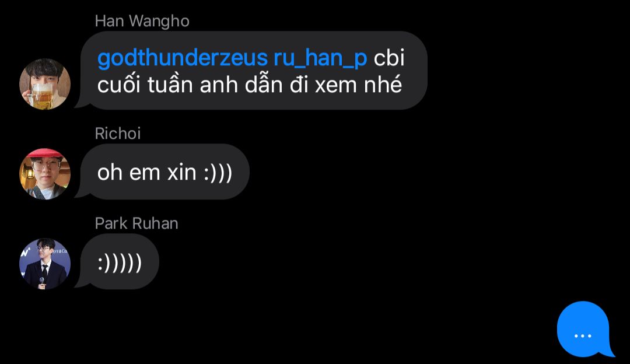630x364 pixels.
Task: Tap the "oh em xin :)))" message bubble
Action: [164, 172]
